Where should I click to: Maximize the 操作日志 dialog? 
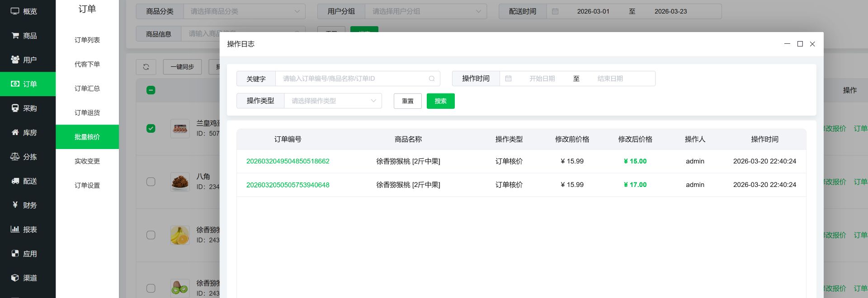point(800,44)
